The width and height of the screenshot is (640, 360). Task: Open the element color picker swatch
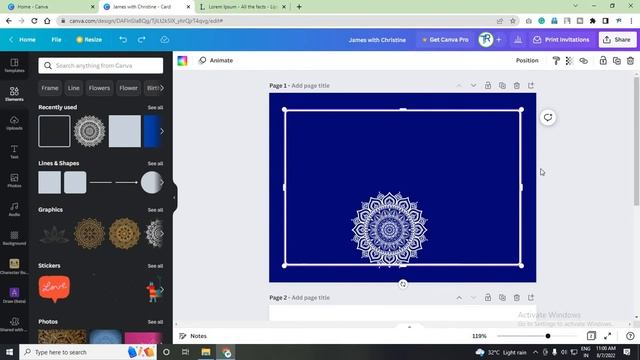pyautogui.click(x=182, y=60)
